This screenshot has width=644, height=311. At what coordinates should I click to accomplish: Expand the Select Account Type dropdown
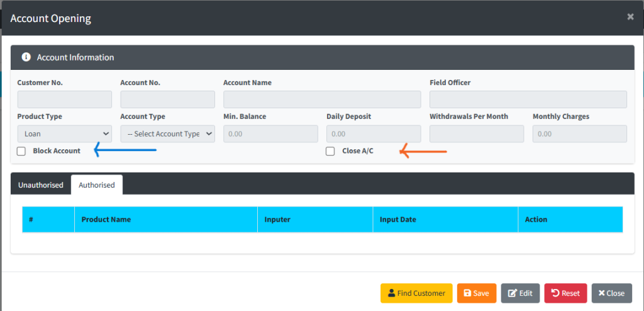click(167, 133)
